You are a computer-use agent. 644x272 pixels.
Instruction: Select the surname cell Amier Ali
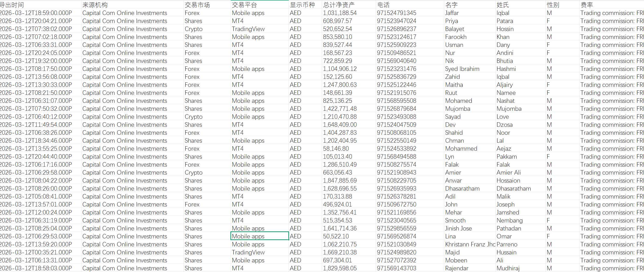click(520, 173)
